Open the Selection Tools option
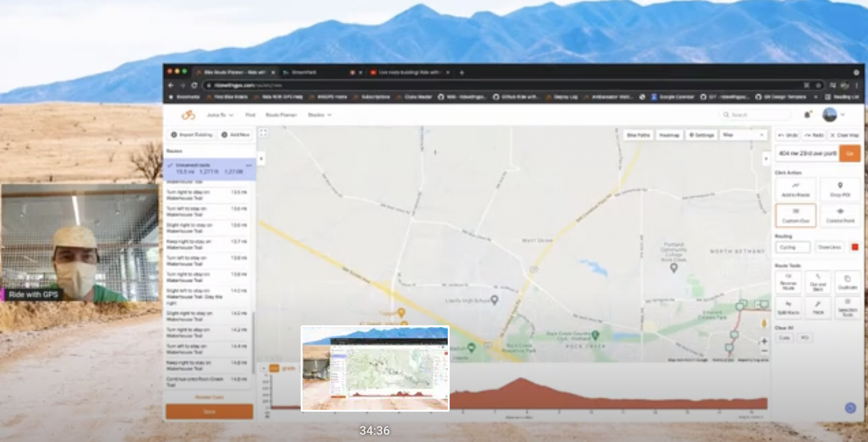Image resolution: width=868 pixels, height=442 pixels. coord(847,307)
